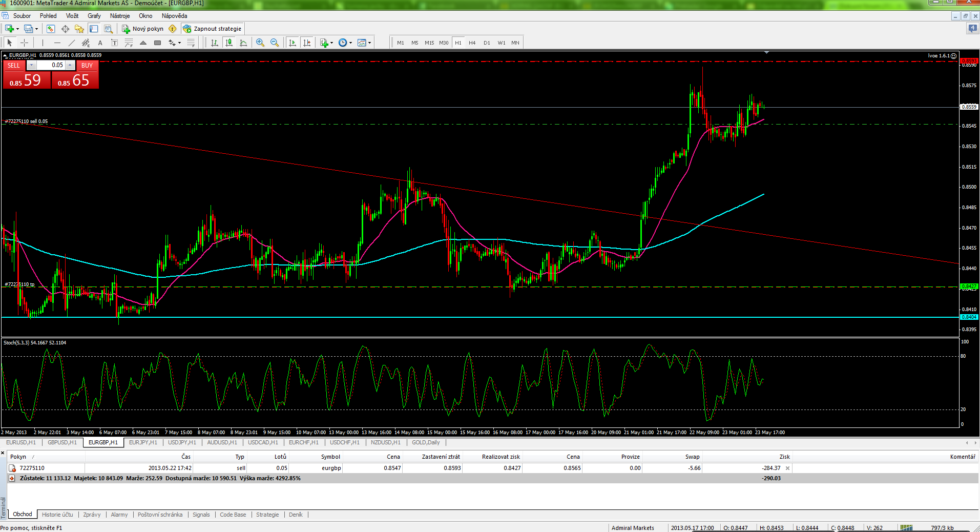Switch chart to candlesticks type
This screenshot has height=532, width=980.
click(229, 43)
